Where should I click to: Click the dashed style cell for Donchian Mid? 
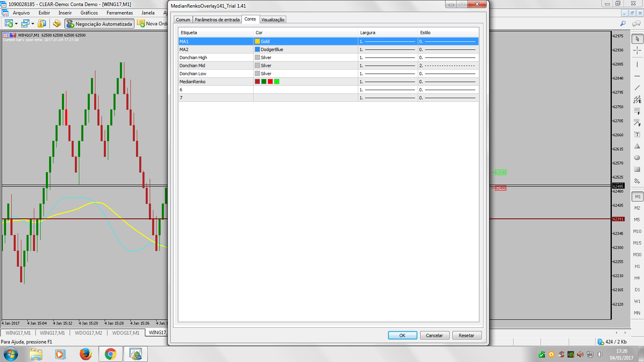(x=448, y=66)
